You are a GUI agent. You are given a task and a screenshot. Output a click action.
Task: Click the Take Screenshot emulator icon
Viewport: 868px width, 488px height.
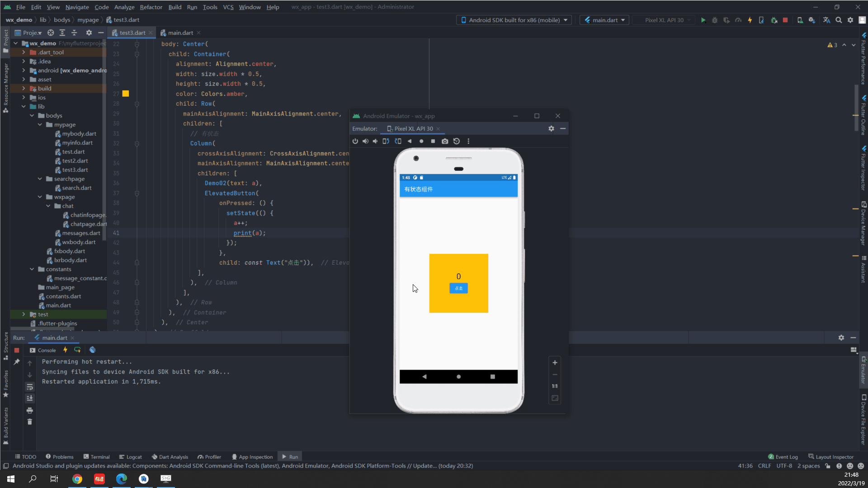pos(445,141)
